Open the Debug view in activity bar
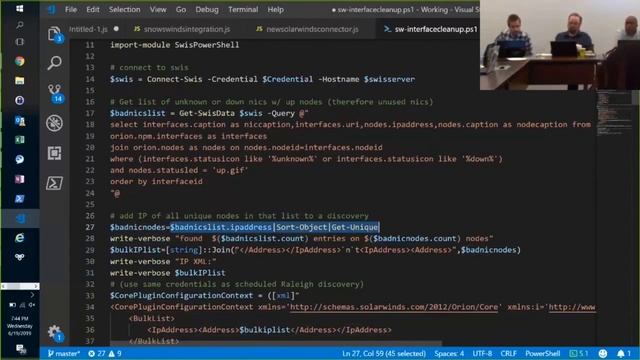The image size is (640, 360). pyautogui.click(x=54, y=123)
